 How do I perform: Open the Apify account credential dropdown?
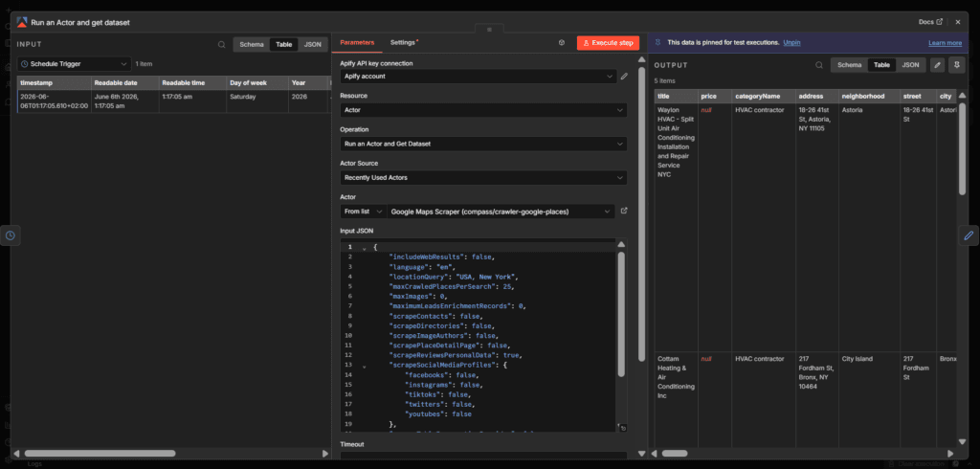pos(479,77)
